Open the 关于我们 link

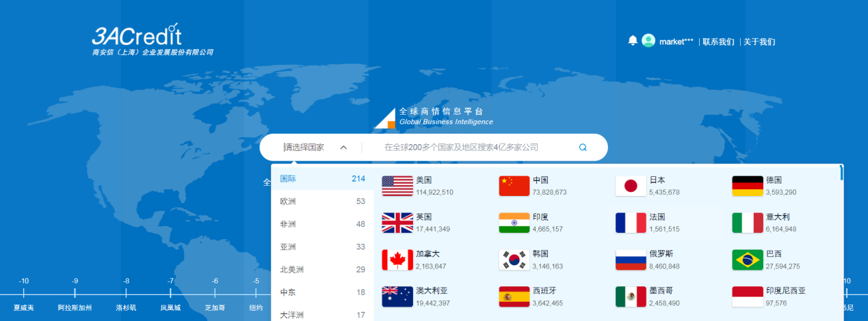pyautogui.click(x=759, y=42)
